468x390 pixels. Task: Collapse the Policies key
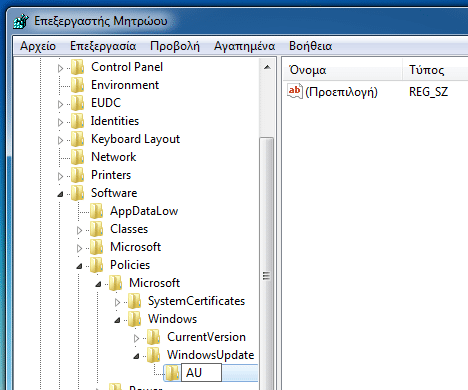click(79, 266)
